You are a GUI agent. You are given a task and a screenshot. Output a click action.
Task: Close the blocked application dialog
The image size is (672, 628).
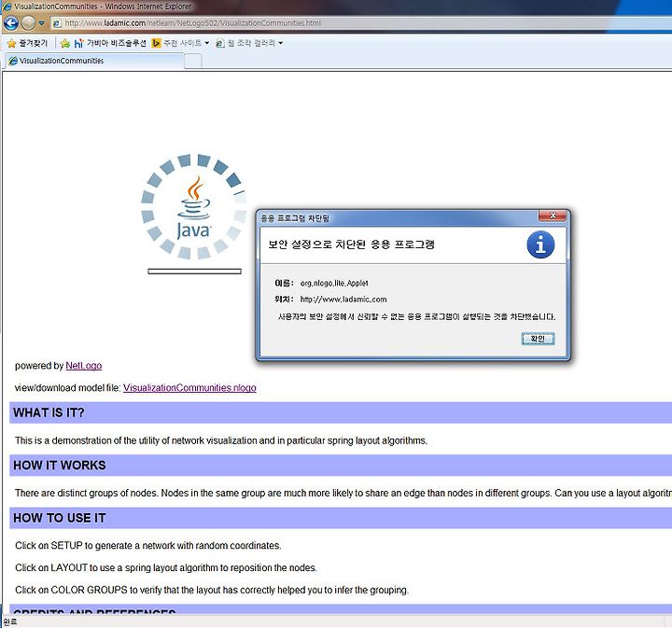point(553,216)
